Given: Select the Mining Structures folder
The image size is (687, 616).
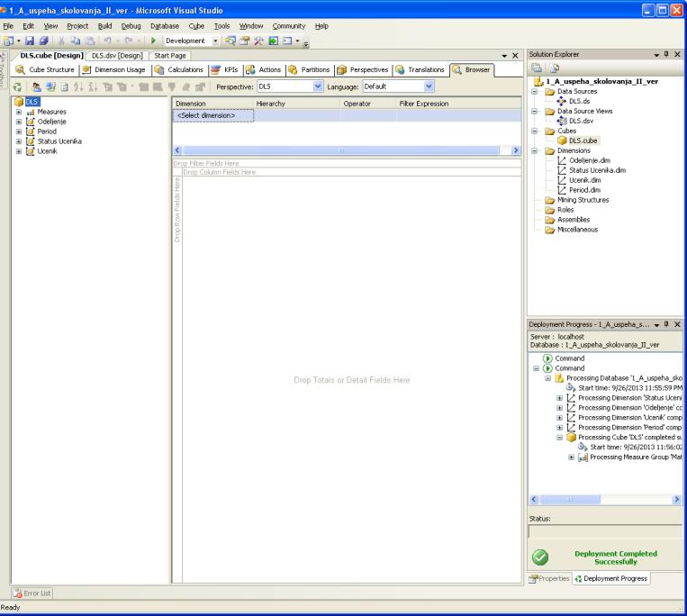Looking at the screenshot, I should 583,200.
